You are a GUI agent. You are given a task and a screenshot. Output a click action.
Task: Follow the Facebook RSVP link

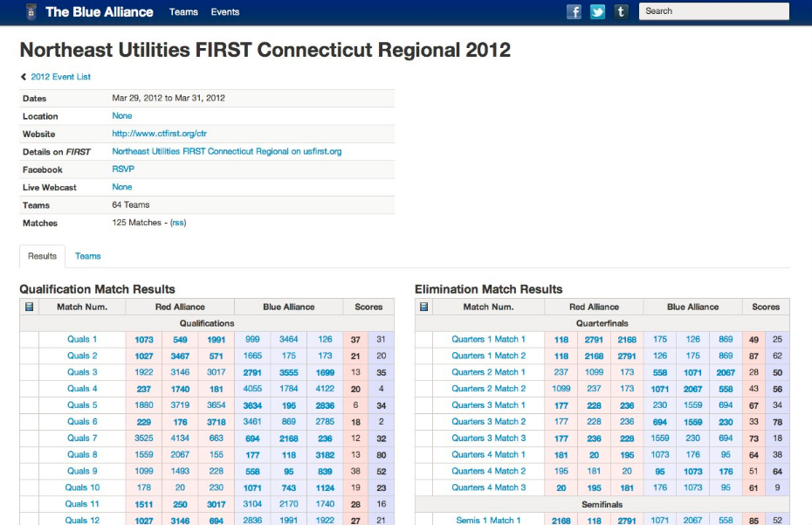click(123, 169)
